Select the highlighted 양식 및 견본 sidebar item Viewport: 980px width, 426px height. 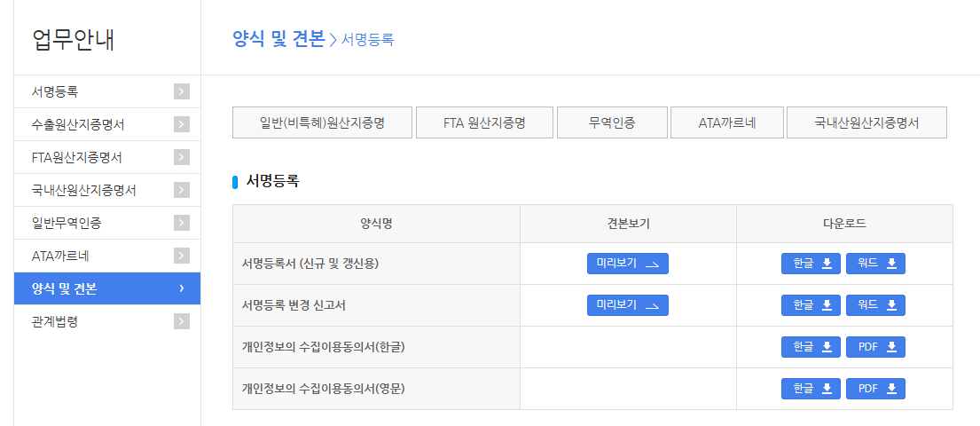(107, 288)
